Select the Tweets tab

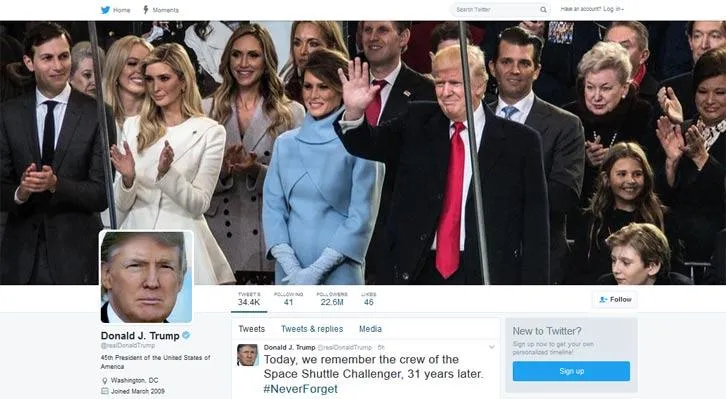(x=251, y=329)
